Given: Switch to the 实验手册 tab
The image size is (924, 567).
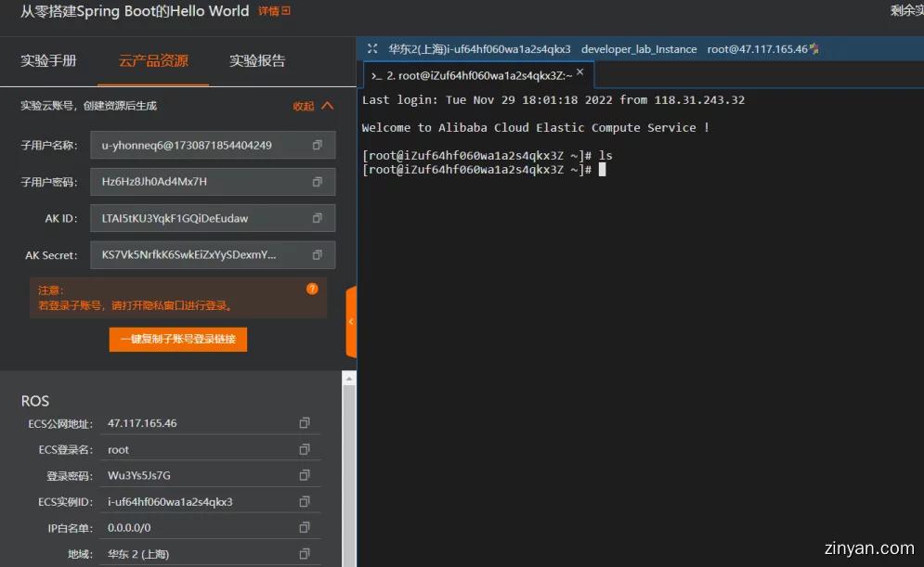Looking at the screenshot, I should (49, 61).
